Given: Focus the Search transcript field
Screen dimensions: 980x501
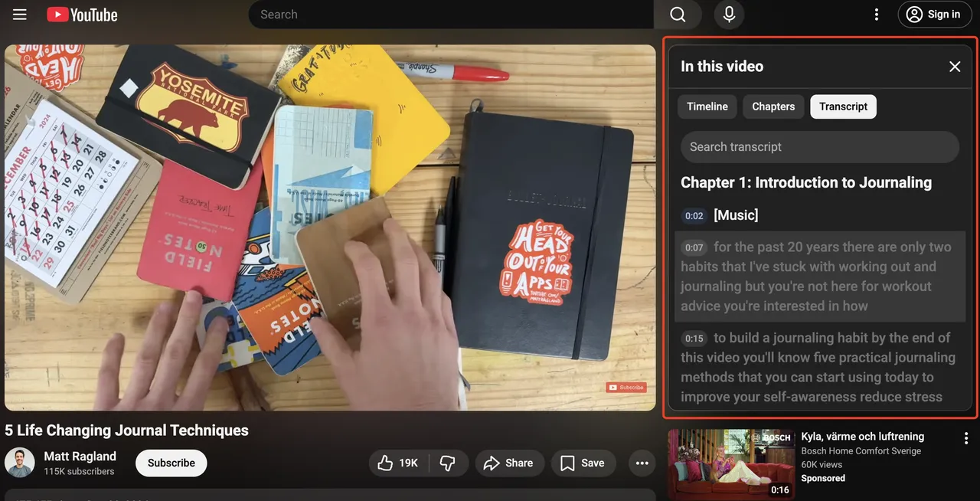Looking at the screenshot, I should tap(820, 147).
